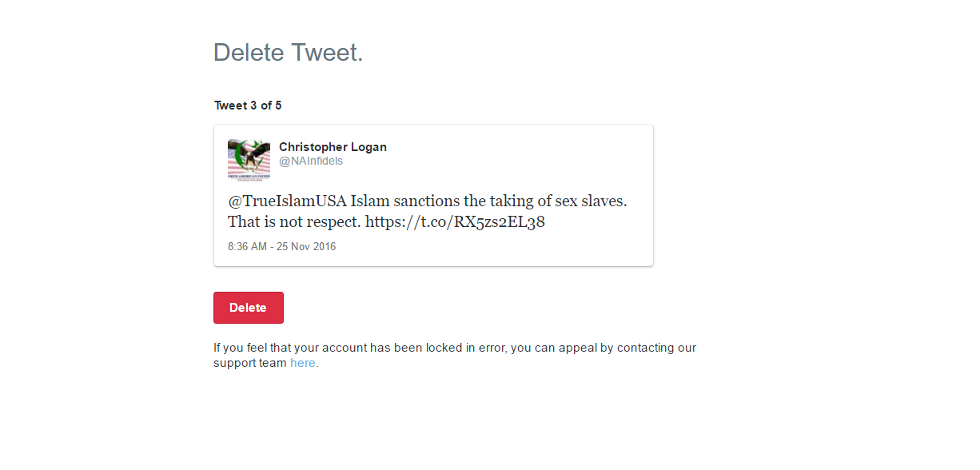Click the 'support team' words before here
Viewport: 980px width, 470px height.
point(249,363)
